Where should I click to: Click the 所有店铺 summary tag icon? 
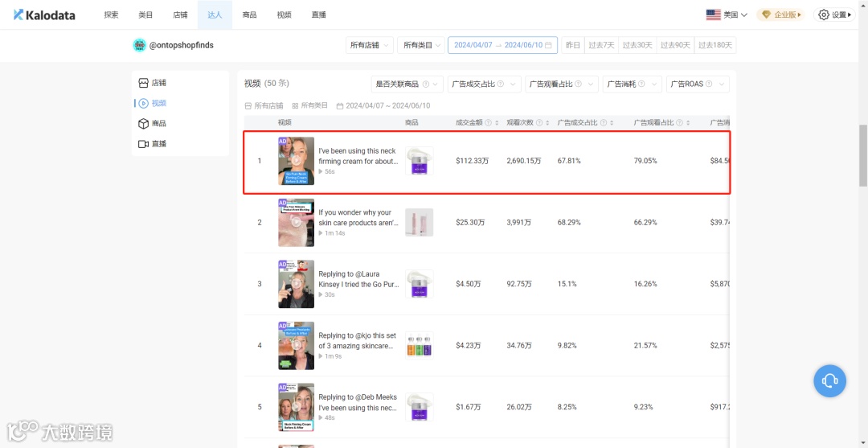[x=248, y=106]
